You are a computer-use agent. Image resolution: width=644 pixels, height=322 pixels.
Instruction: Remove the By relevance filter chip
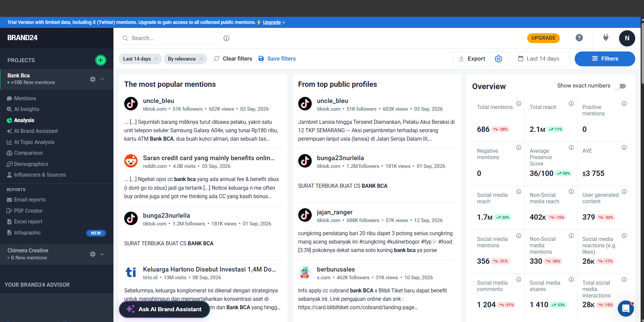[201, 59]
